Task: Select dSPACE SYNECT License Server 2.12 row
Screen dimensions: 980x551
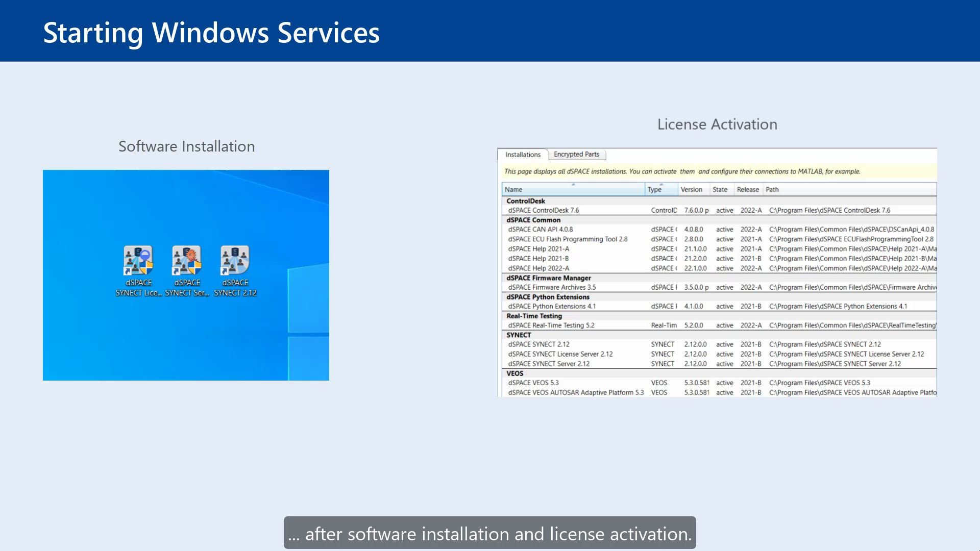Action: tap(719, 354)
